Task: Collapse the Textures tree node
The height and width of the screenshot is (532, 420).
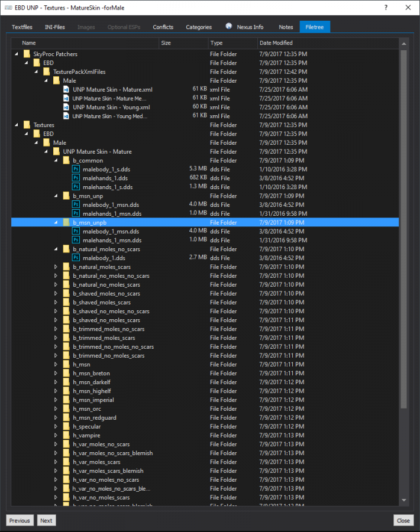Action: [x=17, y=125]
